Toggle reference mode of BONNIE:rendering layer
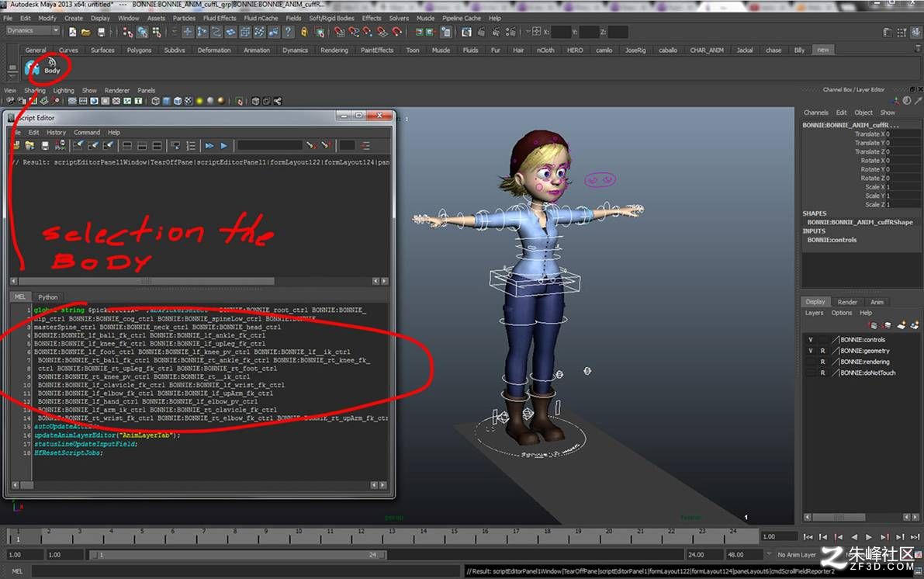The height and width of the screenshot is (579, 924). pos(822,362)
